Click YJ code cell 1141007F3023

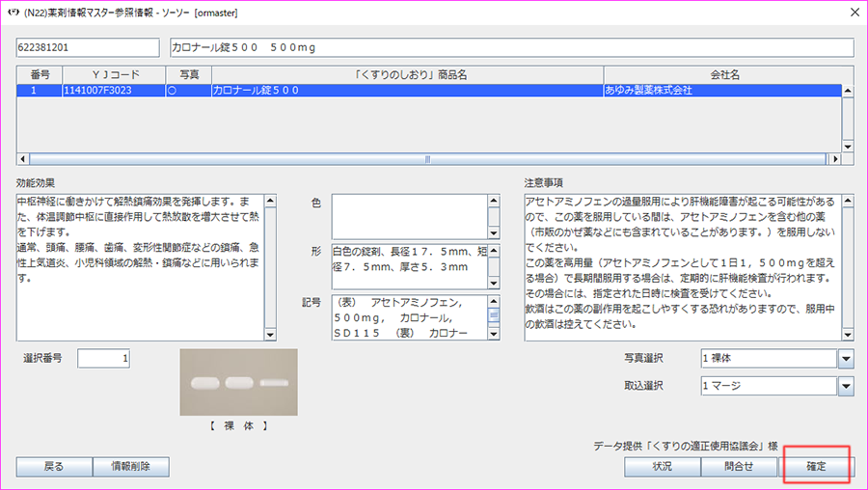click(x=114, y=91)
